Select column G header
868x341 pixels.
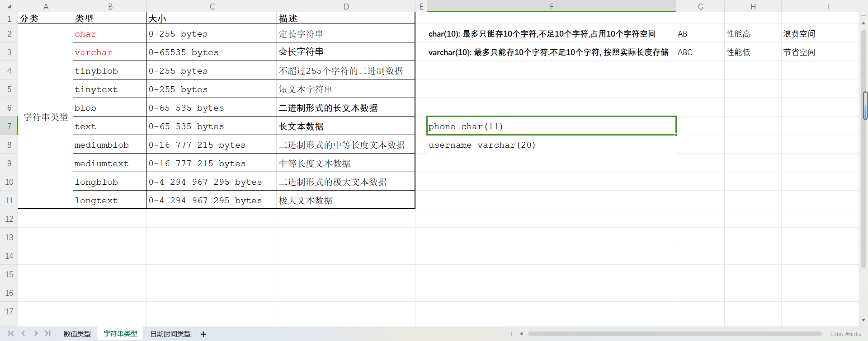700,6
